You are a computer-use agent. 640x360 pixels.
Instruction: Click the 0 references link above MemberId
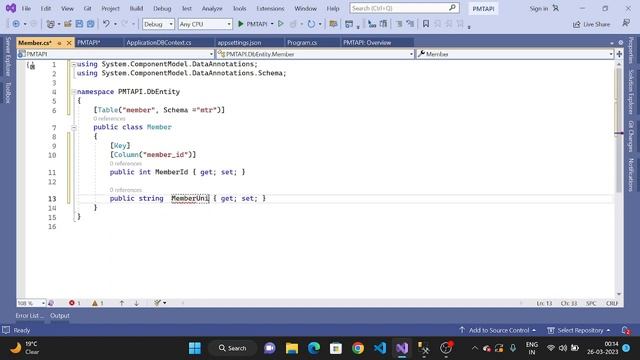click(x=126, y=164)
